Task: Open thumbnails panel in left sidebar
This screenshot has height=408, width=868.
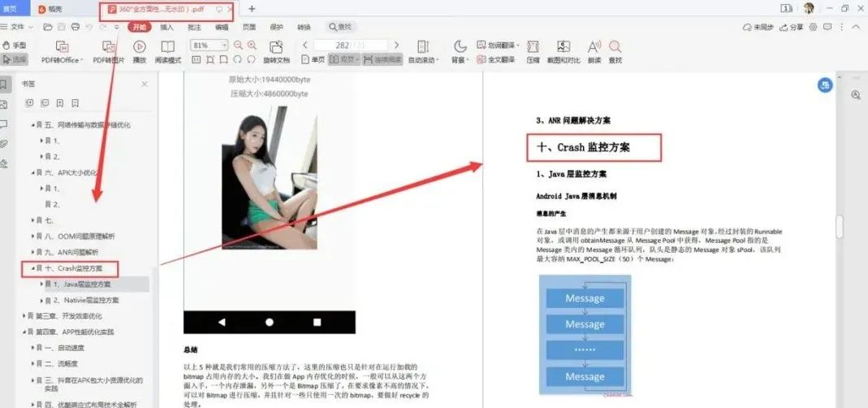Action: click(x=4, y=104)
